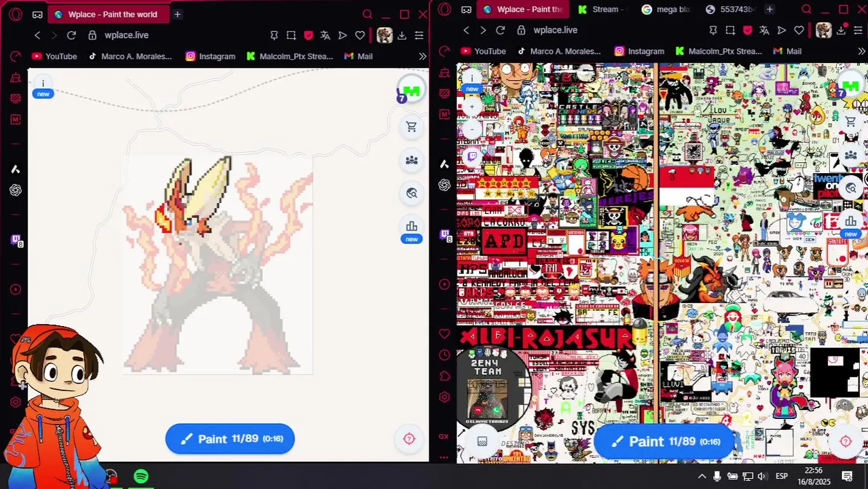The image size is (868, 489).
Task: Open the Opera menu in left window
Action: point(15,14)
